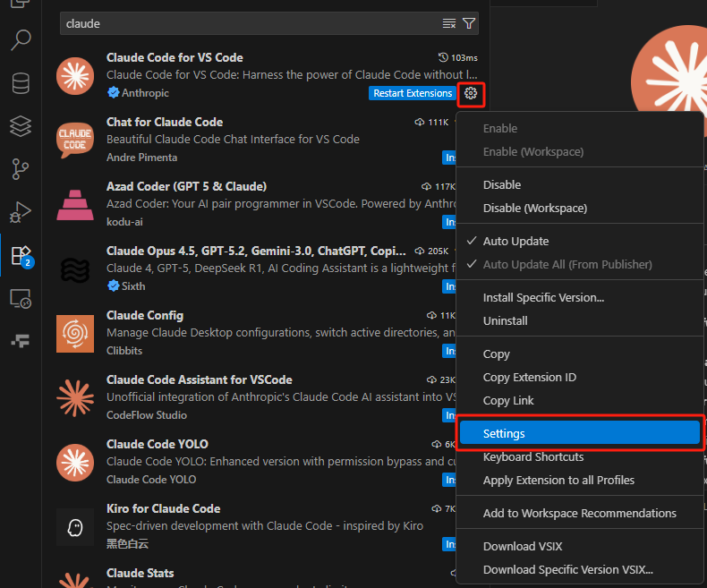This screenshot has width=707, height=588.
Task: Open the stacked layers icon in activity bar
Action: [x=21, y=126]
